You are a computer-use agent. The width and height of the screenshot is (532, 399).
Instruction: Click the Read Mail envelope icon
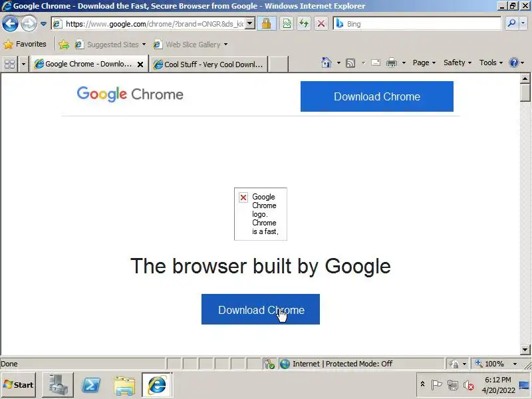(x=376, y=63)
